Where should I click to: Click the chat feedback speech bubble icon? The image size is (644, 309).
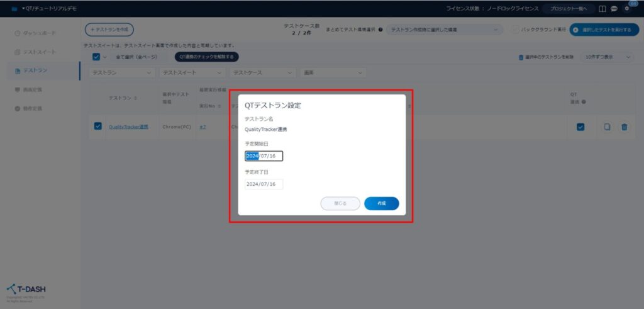point(614,9)
